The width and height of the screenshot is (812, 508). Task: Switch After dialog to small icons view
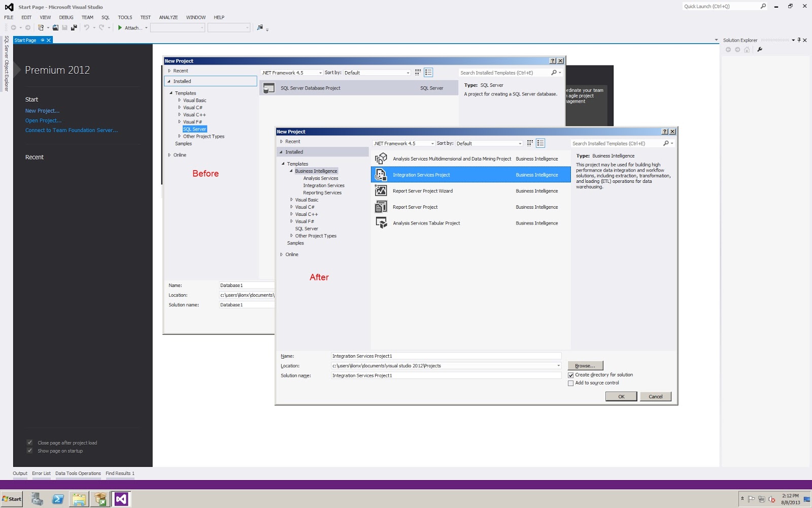click(530, 143)
